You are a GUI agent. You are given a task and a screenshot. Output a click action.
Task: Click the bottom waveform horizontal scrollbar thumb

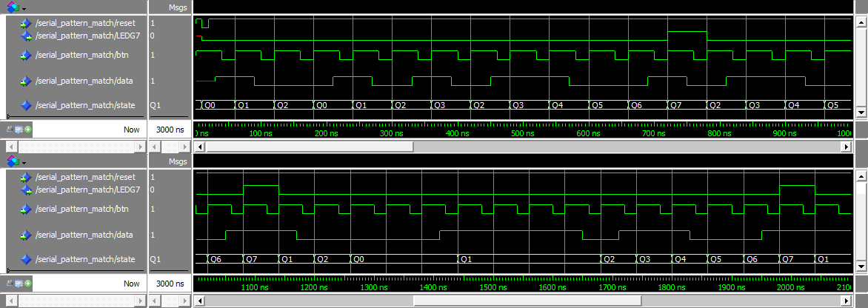527,301
